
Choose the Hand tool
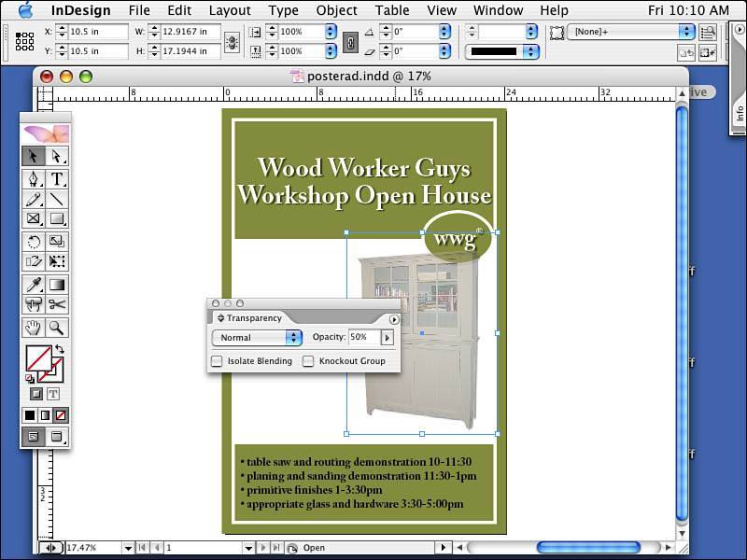tap(34, 328)
